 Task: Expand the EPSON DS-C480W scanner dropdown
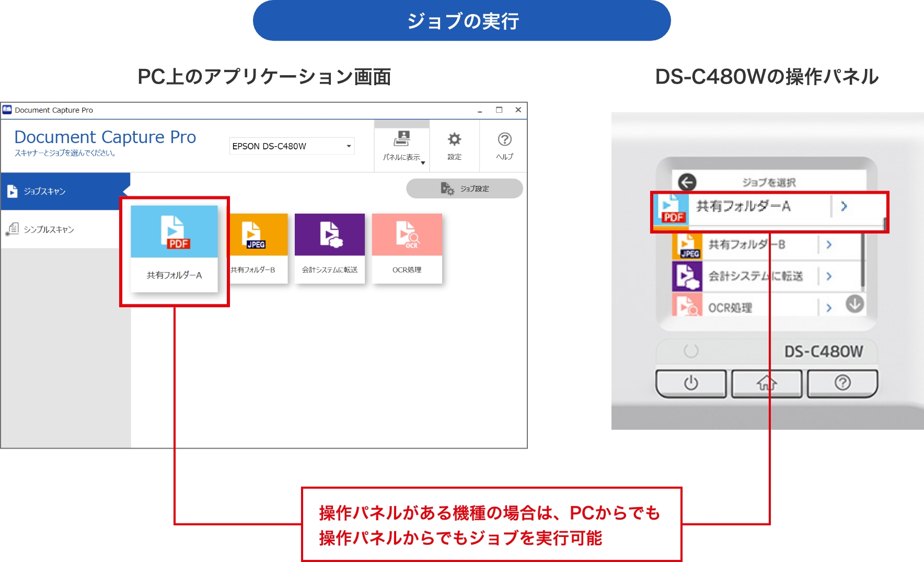[349, 146]
